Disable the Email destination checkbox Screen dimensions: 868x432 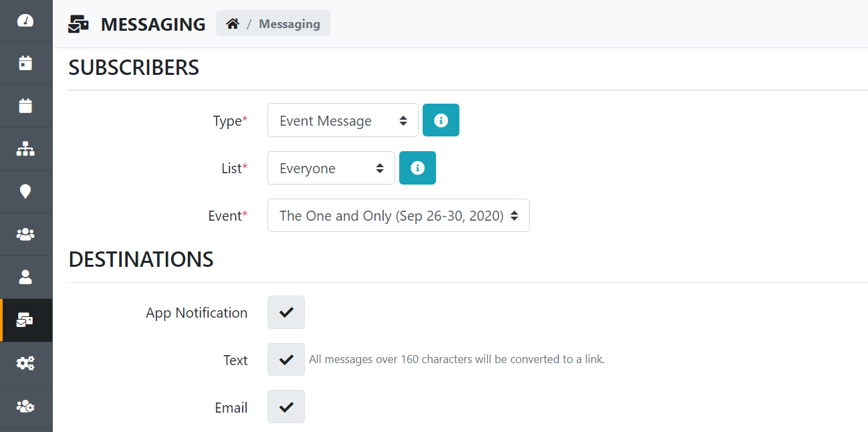286,407
